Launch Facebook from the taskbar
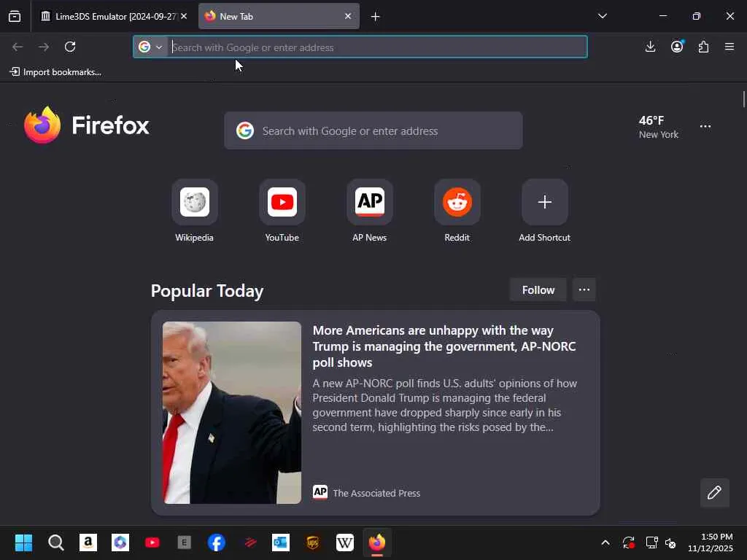The width and height of the screenshot is (747, 560). click(x=217, y=542)
